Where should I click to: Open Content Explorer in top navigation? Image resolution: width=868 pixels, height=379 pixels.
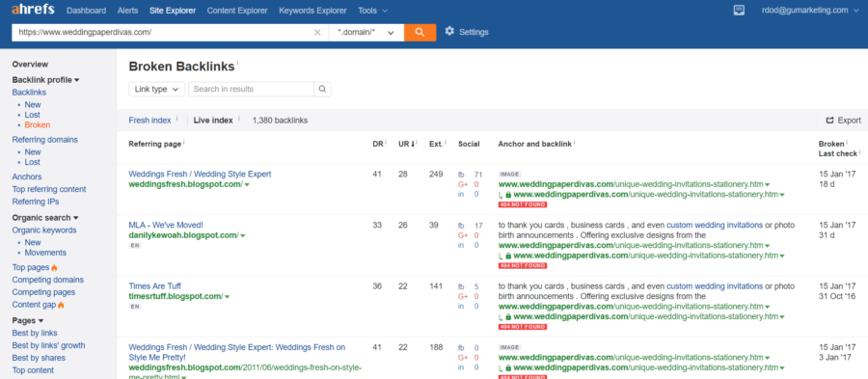(237, 11)
